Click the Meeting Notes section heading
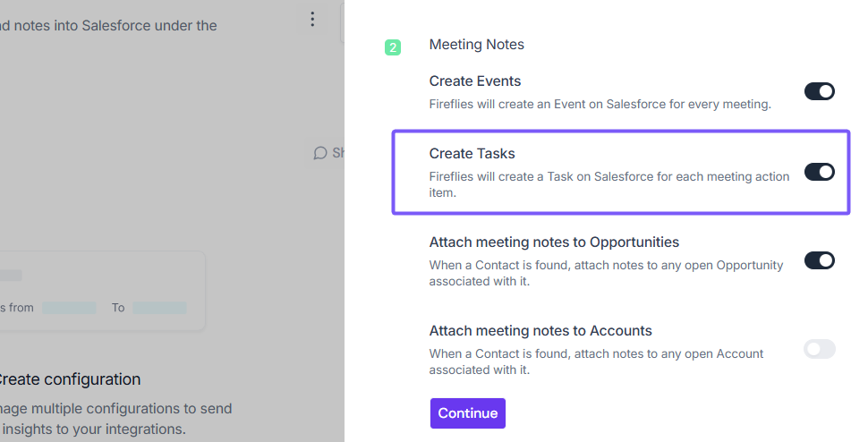 tap(476, 45)
